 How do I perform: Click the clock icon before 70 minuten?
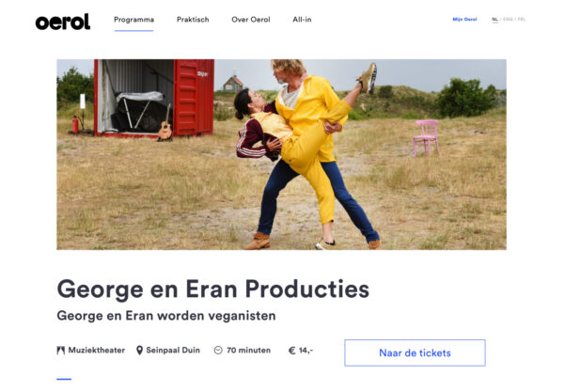point(218,351)
